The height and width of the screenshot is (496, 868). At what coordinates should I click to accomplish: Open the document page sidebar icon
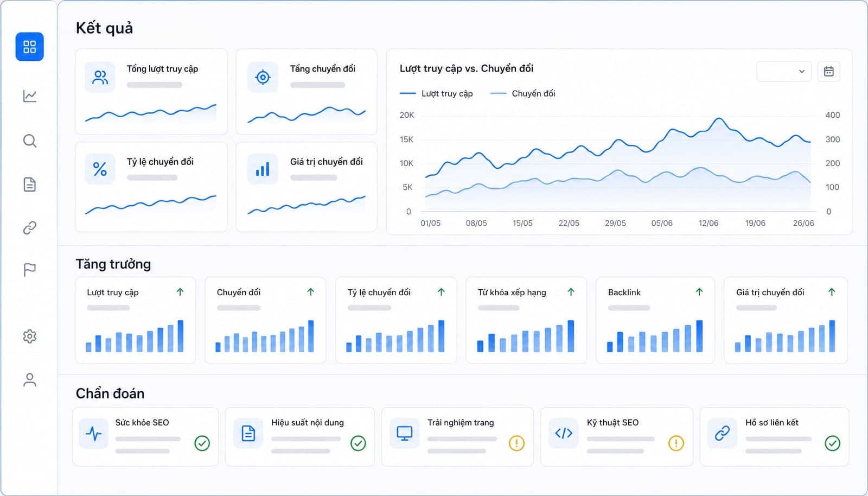coord(30,185)
